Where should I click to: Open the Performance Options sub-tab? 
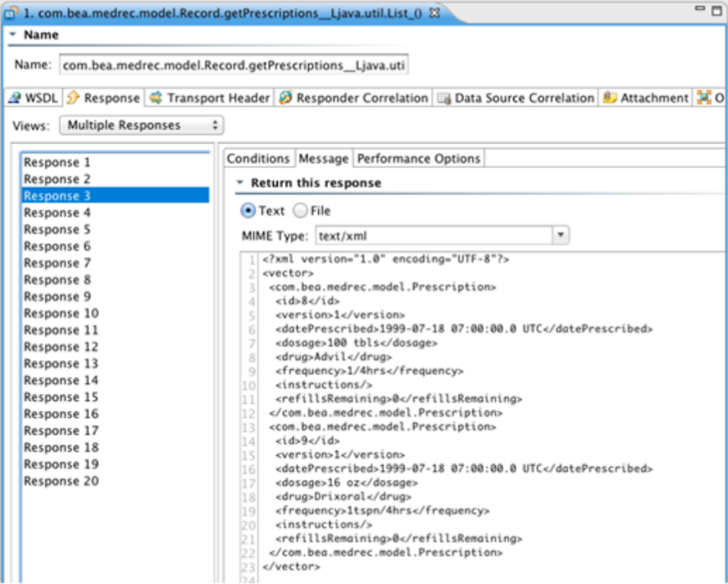pos(418,158)
